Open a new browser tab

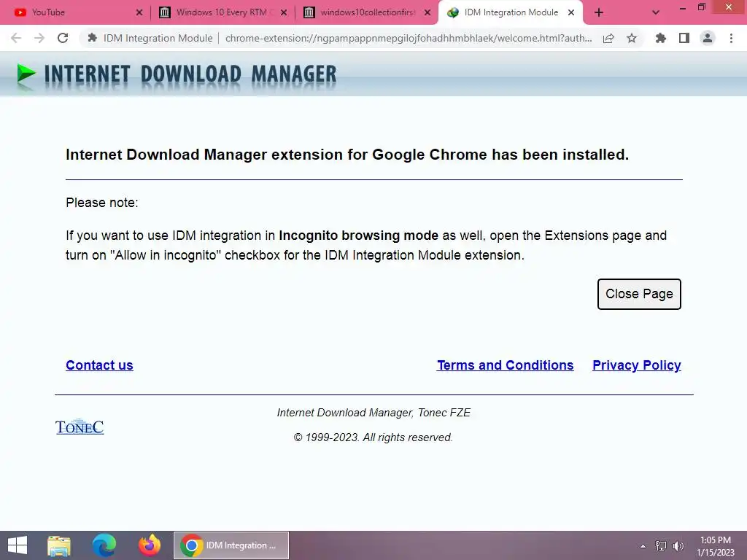[x=599, y=13]
